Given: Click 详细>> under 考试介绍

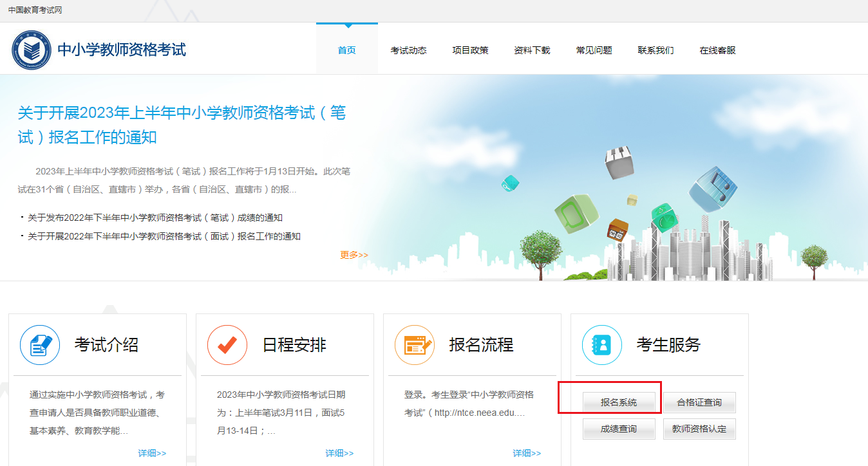Looking at the screenshot, I should (152, 453).
